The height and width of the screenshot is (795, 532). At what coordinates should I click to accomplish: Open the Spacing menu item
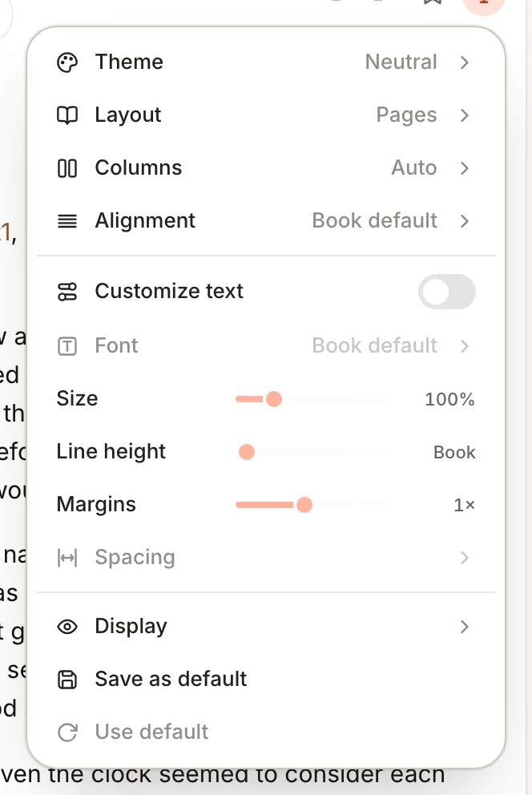(266, 558)
